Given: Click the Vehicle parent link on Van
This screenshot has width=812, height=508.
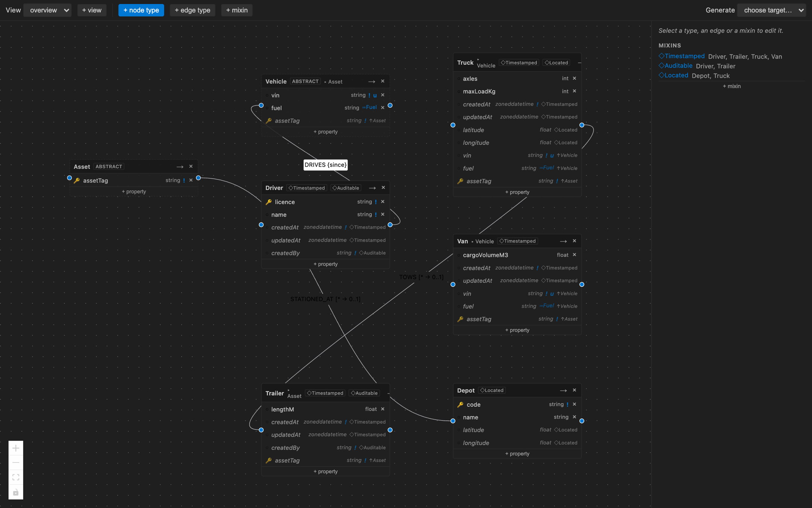Looking at the screenshot, I should [483, 241].
